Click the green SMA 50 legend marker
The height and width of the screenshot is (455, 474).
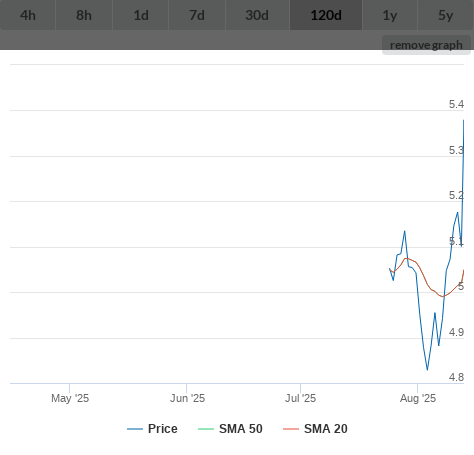pos(206,429)
